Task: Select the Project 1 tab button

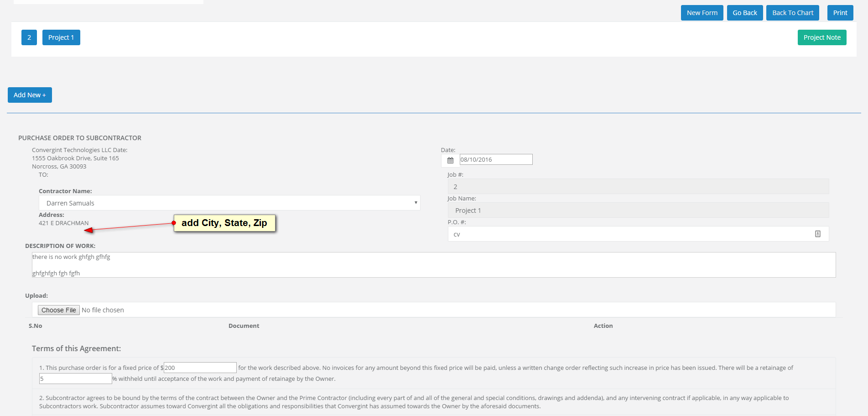Action: click(x=61, y=37)
